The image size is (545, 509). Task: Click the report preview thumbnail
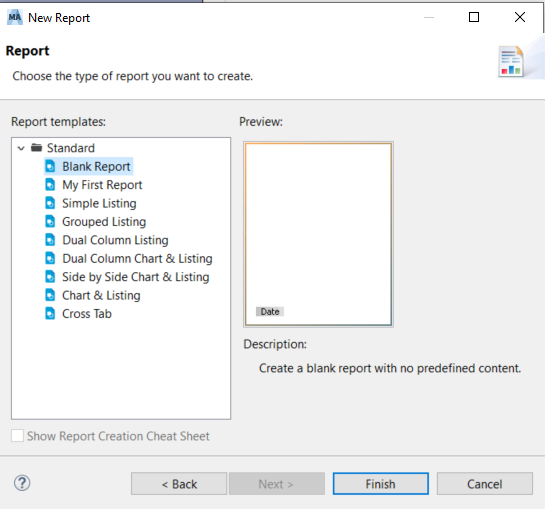tap(318, 234)
